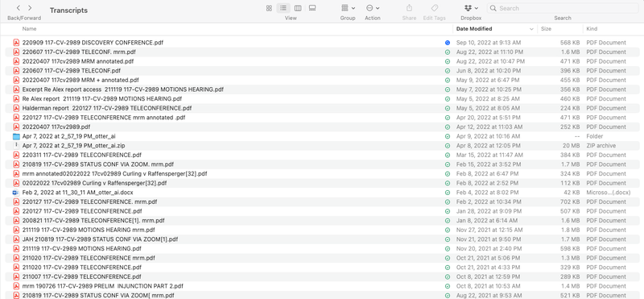
Task: Click date Nov 27, 2021 at 12:15 AM
Action: (x=489, y=230)
